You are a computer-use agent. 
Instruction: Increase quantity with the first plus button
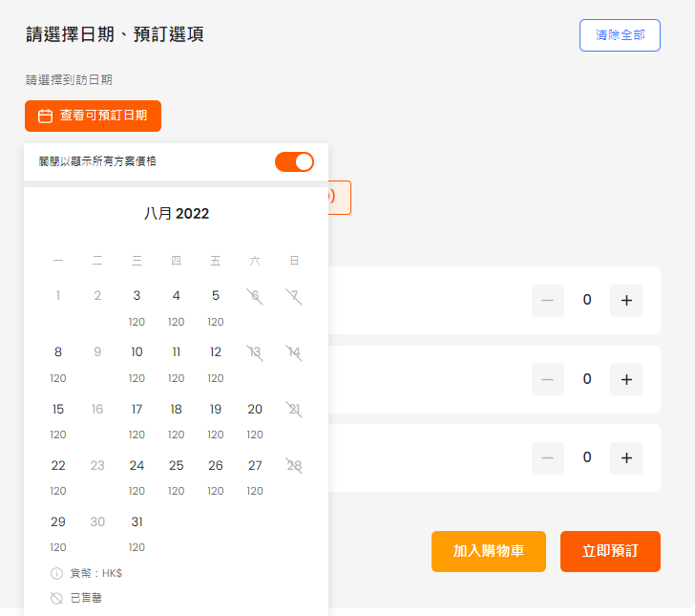click(x=626, y=301)
